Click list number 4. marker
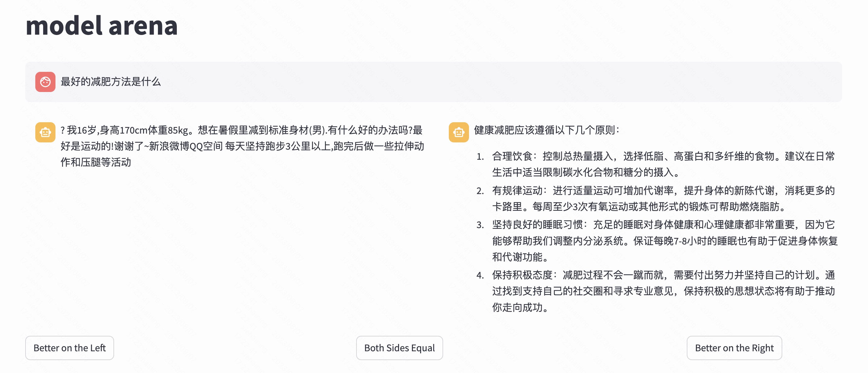Screen dimensions: 868x373 [x=480, y=276]
